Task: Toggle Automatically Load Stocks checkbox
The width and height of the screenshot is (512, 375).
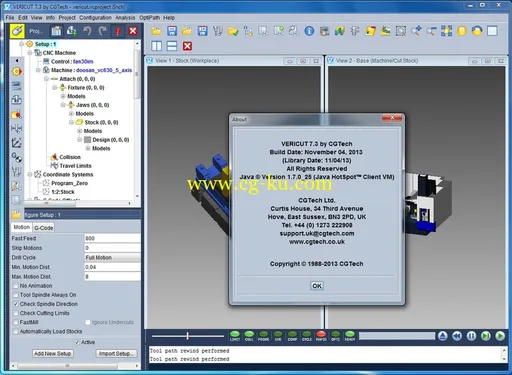Action: point(15,331)
